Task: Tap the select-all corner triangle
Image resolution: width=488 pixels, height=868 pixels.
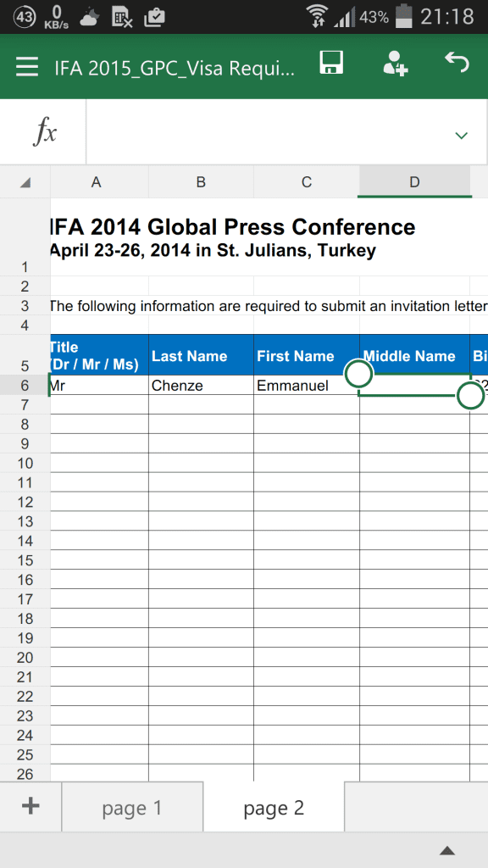Action: click(x=25, y=182)
